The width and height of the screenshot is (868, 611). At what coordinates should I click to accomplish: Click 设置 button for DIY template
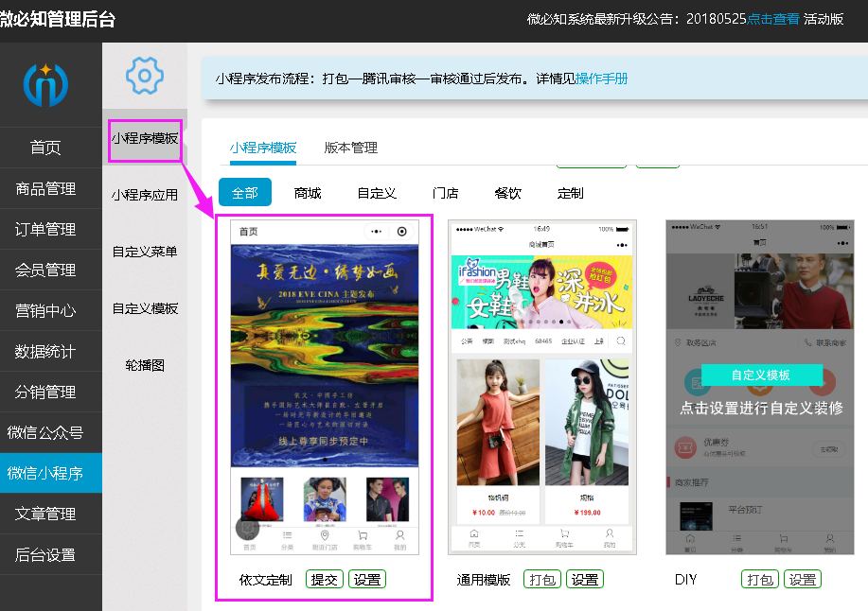(804, 580)
